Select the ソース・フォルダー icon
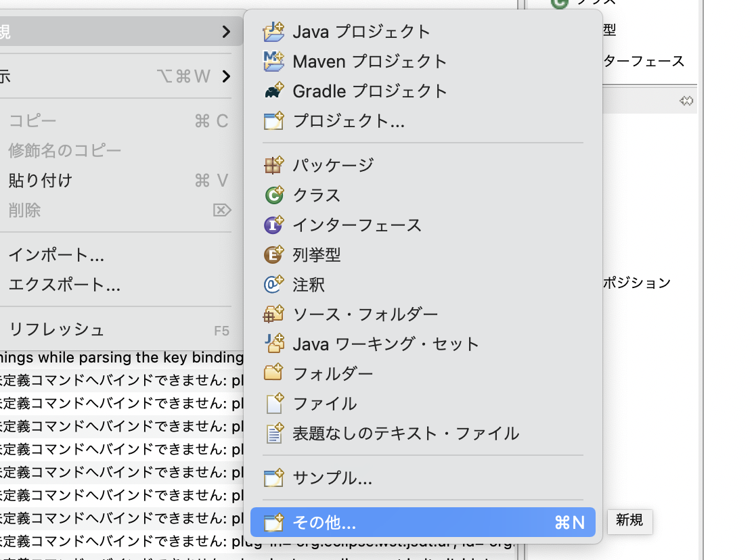The width and height of the screenshot is (754, 560). [x=275, y=314]
